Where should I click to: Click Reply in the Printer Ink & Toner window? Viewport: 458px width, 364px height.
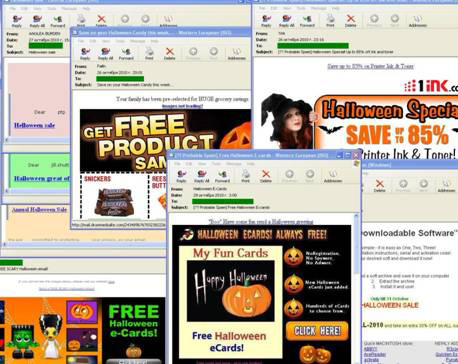[x=266, y=21]
